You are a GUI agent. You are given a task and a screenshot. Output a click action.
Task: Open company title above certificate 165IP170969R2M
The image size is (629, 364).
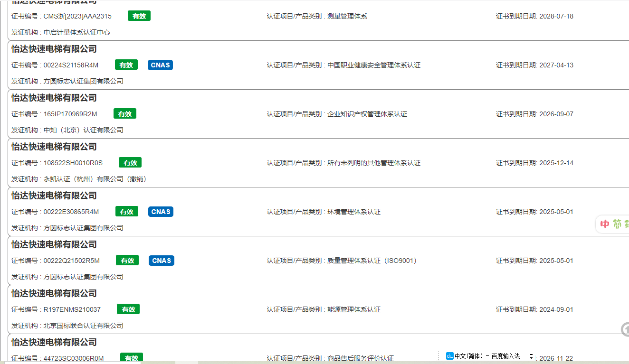click(x=54, y=98)
